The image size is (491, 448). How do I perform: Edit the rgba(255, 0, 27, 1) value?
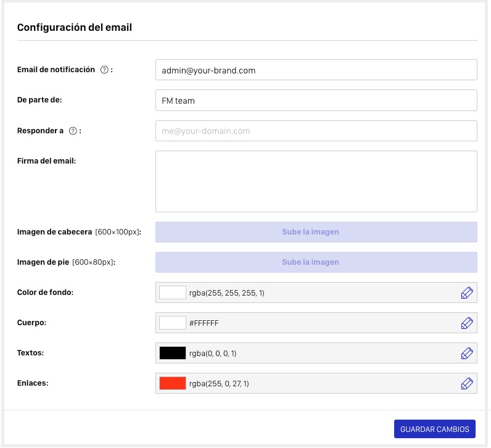point(220,384)
